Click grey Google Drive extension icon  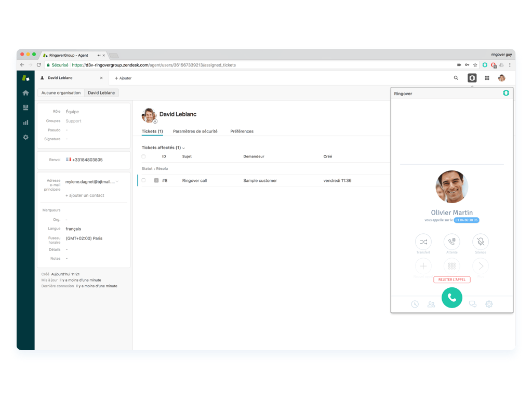click(501, 65)
